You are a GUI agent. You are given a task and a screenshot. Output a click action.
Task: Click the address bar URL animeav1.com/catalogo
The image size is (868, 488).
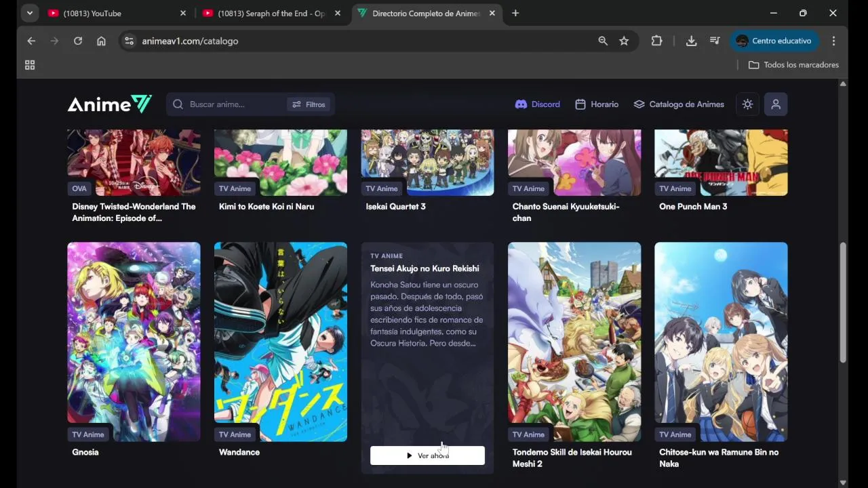click(x=190, y=41)
